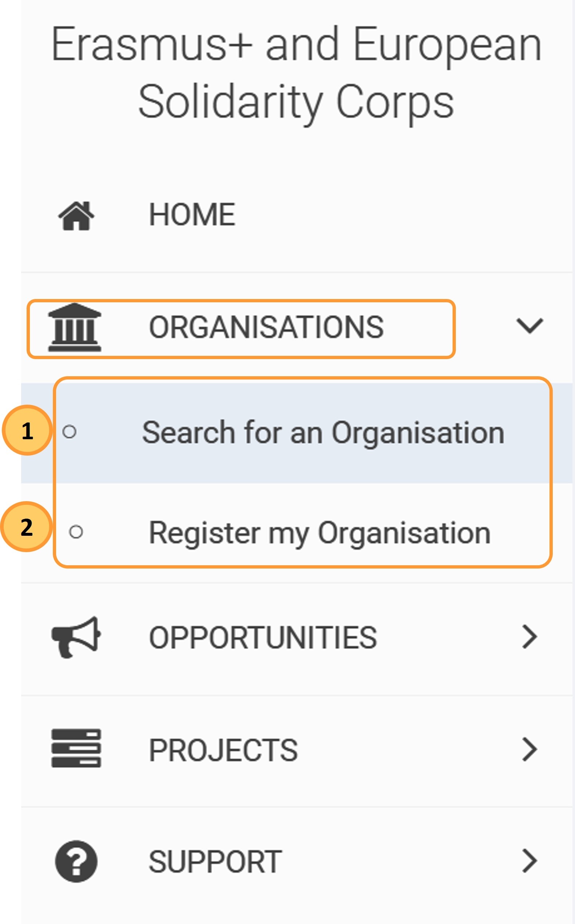Select the ORGANISATIONS menu label
575x924 pixels.
pos(266,327)
